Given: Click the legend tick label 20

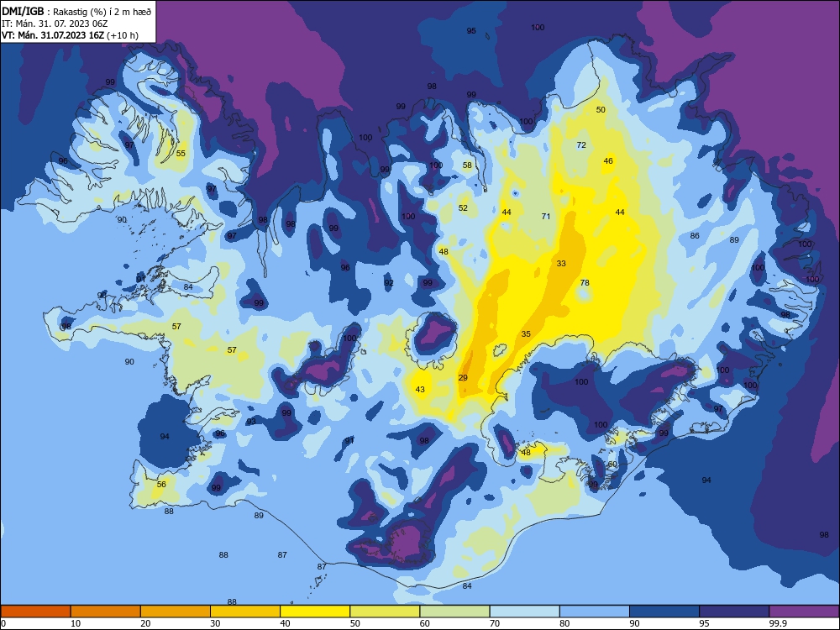Looking at the screenshot, I should tap(145, 623).
